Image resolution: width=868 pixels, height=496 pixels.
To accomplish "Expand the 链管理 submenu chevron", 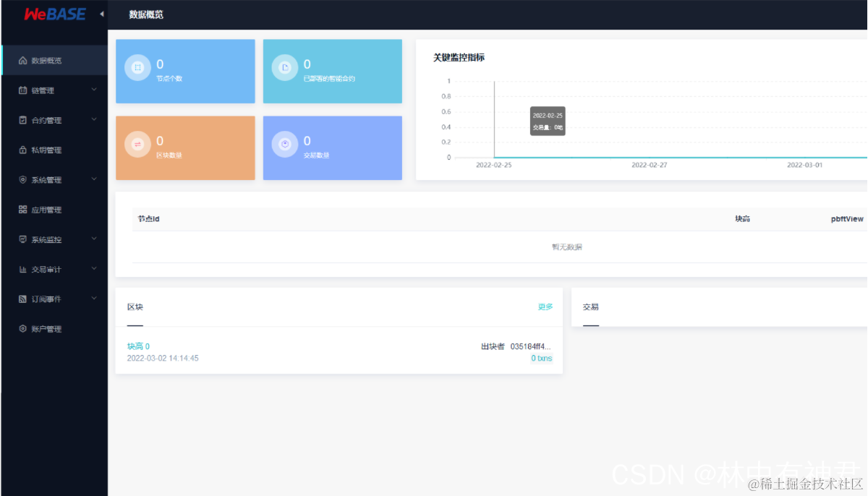I will [94, 90].
